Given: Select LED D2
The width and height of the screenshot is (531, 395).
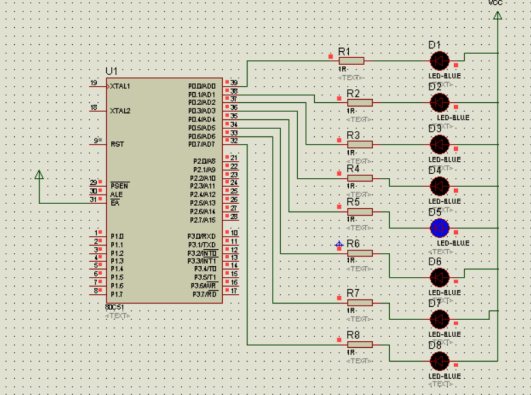Looking at the screenshot, I should click(x=440, y=103).
